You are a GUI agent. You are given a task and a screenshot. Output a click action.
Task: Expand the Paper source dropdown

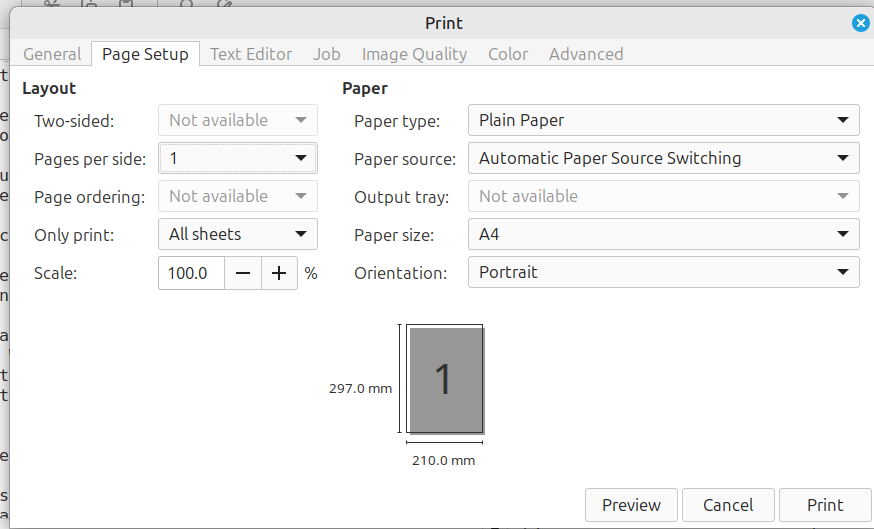(x=663, y=158)
